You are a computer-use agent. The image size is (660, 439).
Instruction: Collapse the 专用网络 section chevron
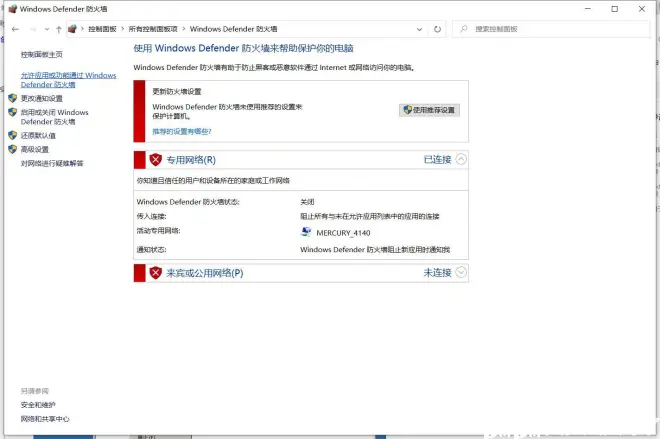(x=461, y=159)
